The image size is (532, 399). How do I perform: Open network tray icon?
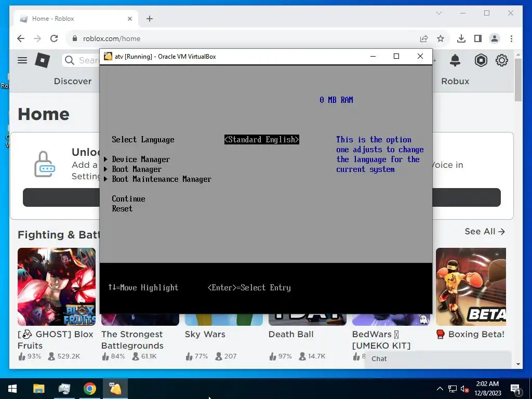tap(453, 389)
